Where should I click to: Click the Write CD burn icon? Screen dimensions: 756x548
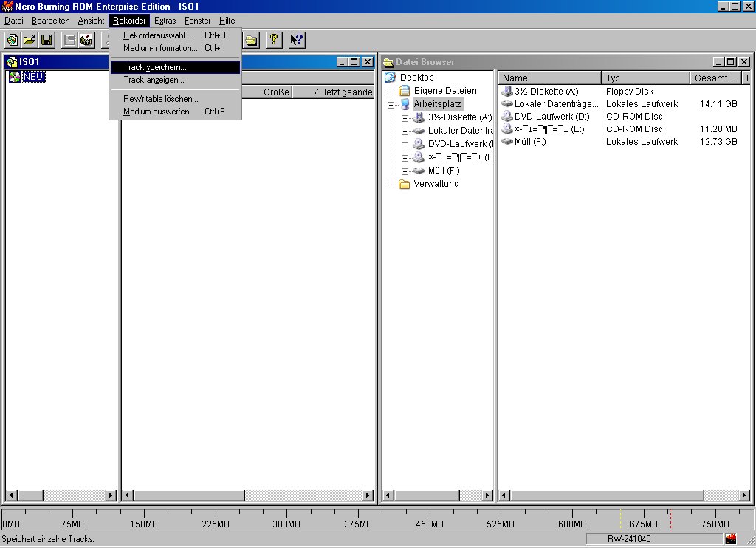87,40
